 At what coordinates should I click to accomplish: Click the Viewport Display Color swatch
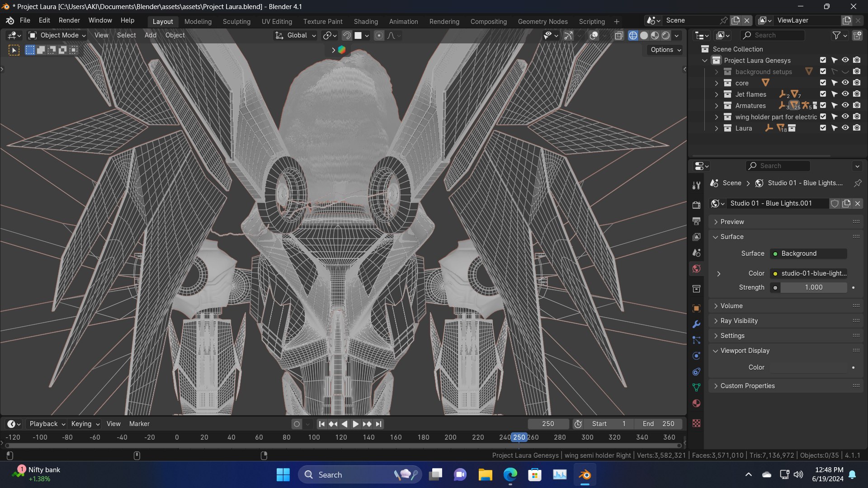pos(808,367)
